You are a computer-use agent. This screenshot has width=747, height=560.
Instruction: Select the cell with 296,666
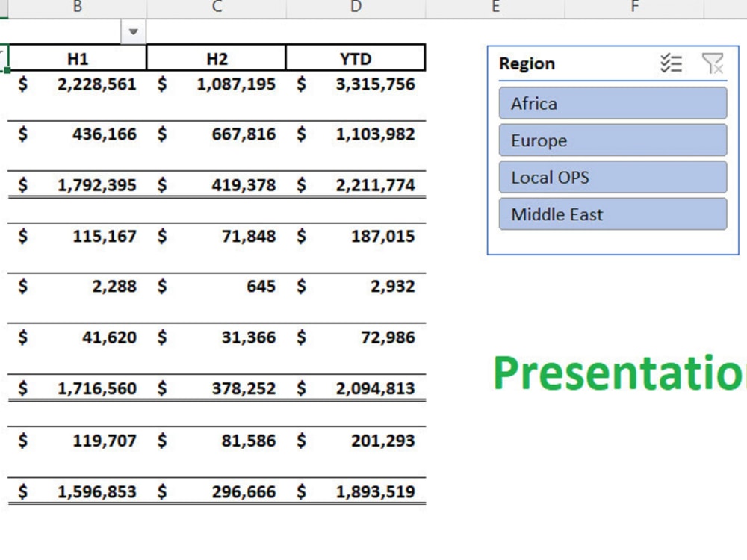(x=217, y=491)
